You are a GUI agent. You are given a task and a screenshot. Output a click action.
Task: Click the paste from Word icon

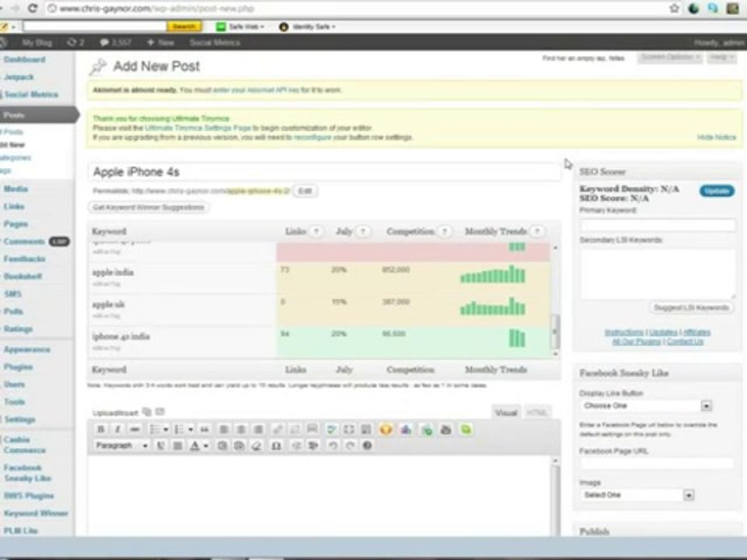[239, 446]
